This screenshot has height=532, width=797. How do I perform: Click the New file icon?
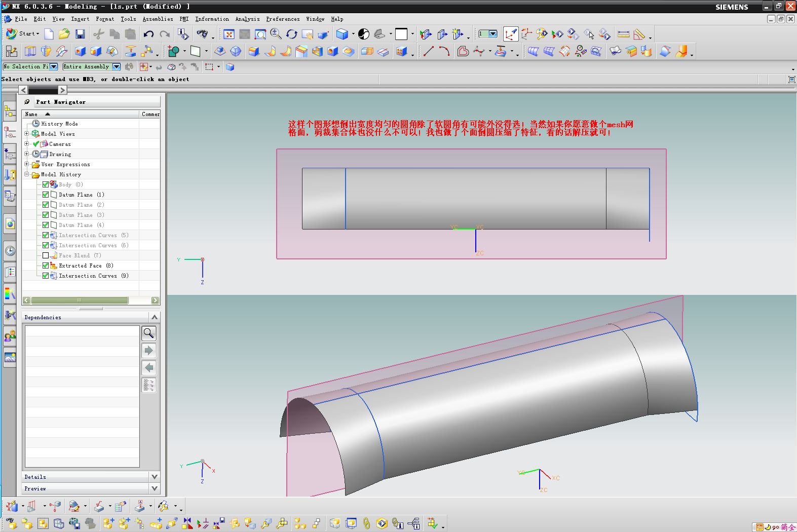49,34
